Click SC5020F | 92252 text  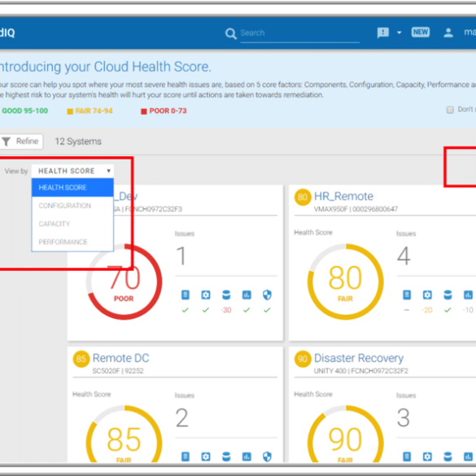[118, 371]
